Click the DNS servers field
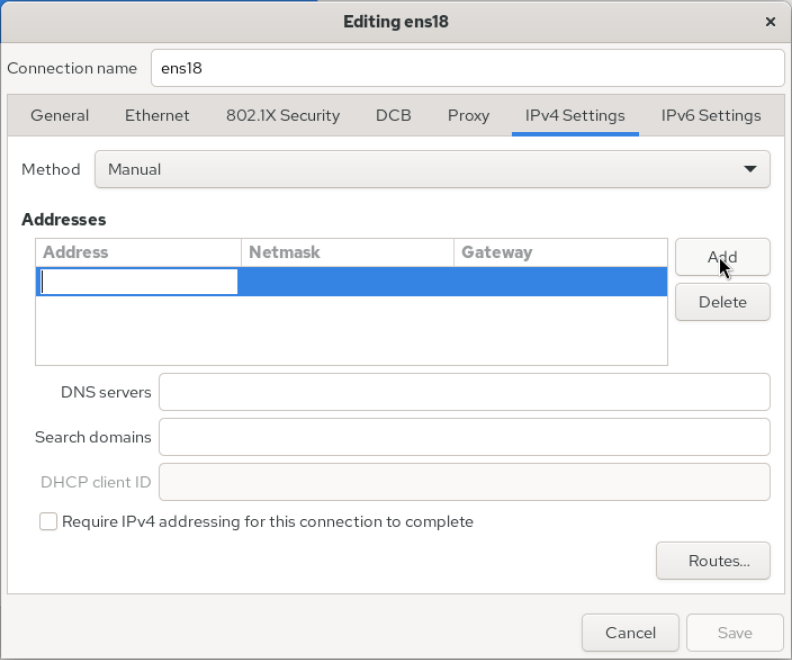The image size is (792, 660). 464,392
